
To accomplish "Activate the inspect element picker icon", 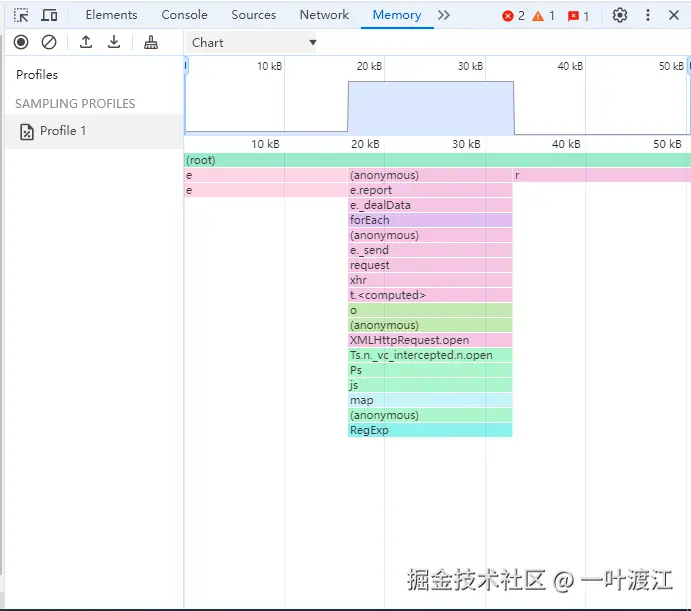I will point(21,15).
